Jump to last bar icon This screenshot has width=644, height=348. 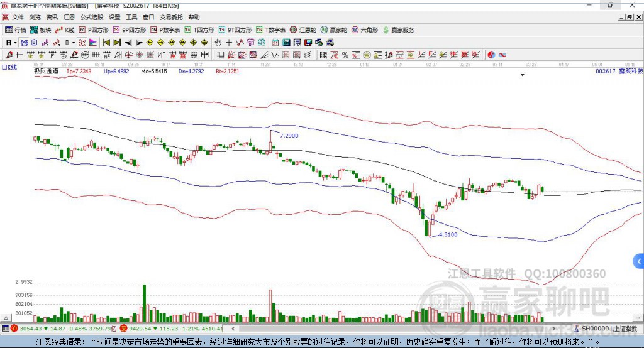pos(117,43)
